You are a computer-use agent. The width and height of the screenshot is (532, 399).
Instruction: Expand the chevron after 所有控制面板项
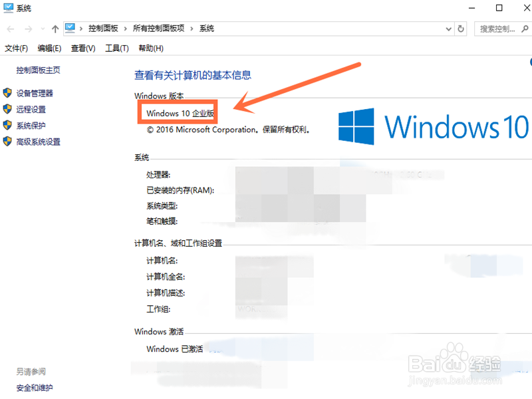click(190, 29)
